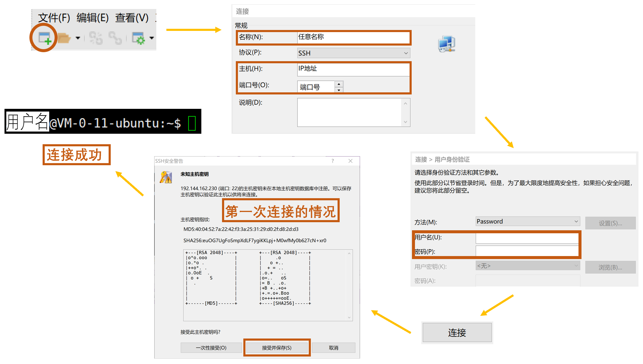Open the 方法(M) Password dropdown

point(527,222)
